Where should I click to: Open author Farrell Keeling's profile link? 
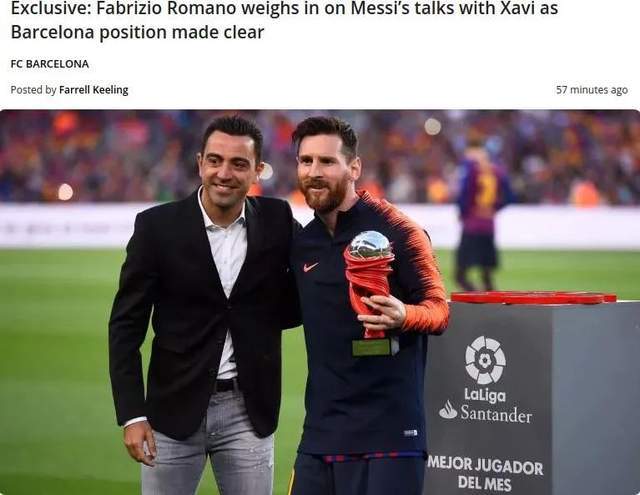[93, 90]
